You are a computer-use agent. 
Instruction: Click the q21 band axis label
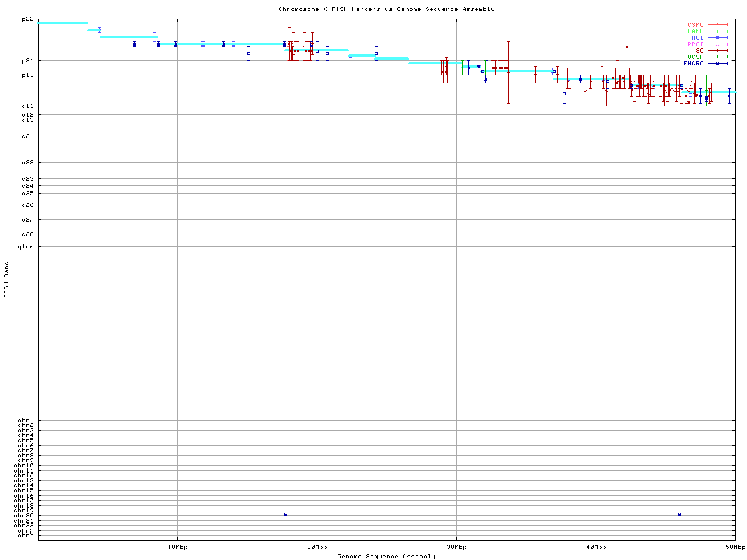tap(27, 136)
